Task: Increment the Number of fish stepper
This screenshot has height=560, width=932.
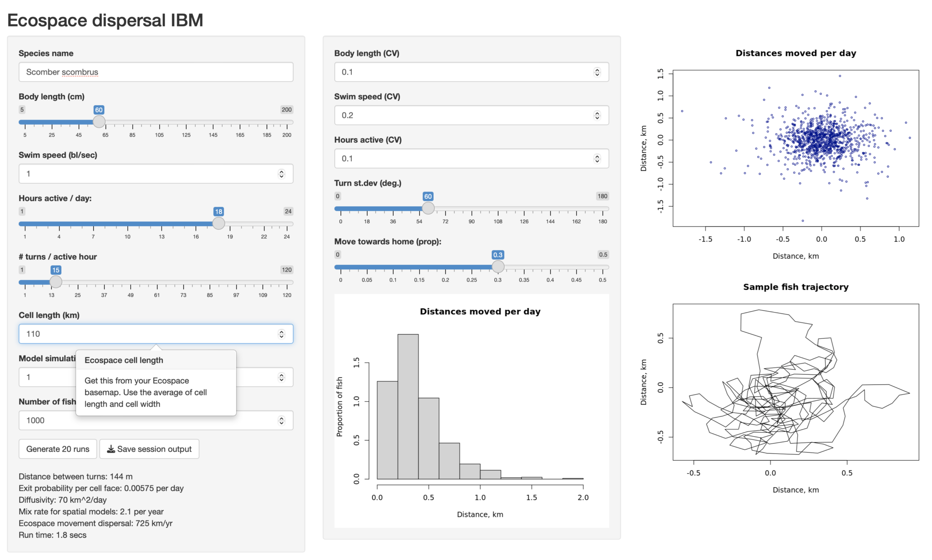Action: click(x=281, y=418)
